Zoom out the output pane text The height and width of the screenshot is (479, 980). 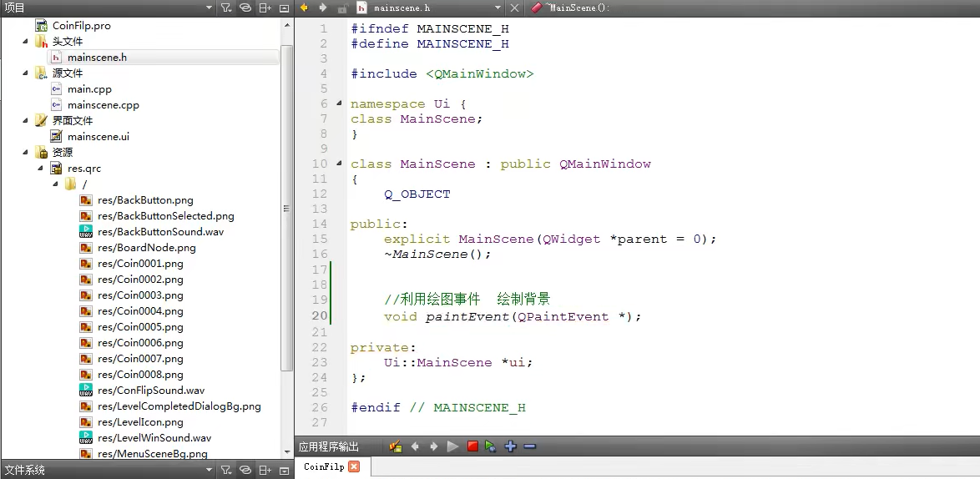(529, 446)
